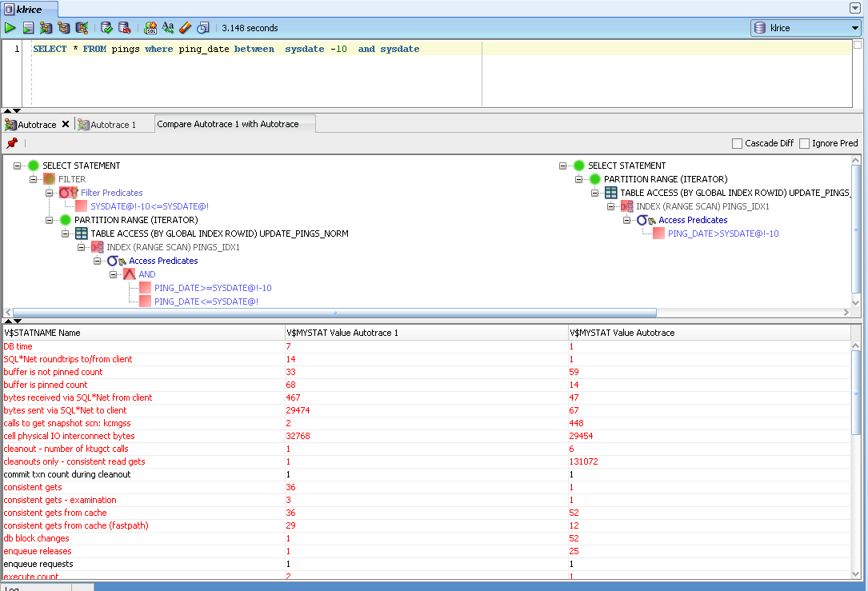Click the Rollback toolbar icon
Viewport: 868px width, 591px height.
pyautogui.click(x=125, y=28)
